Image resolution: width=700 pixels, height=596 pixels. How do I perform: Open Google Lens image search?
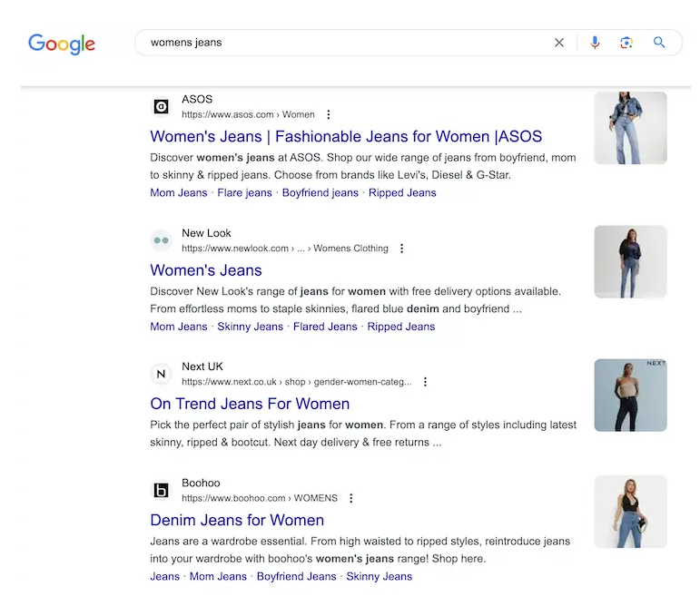tap(626, 43)
